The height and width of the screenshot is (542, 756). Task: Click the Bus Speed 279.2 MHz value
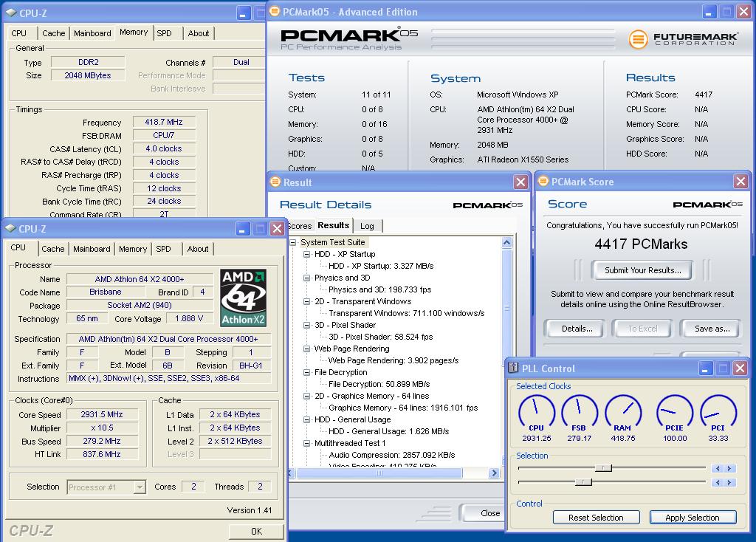102,441
